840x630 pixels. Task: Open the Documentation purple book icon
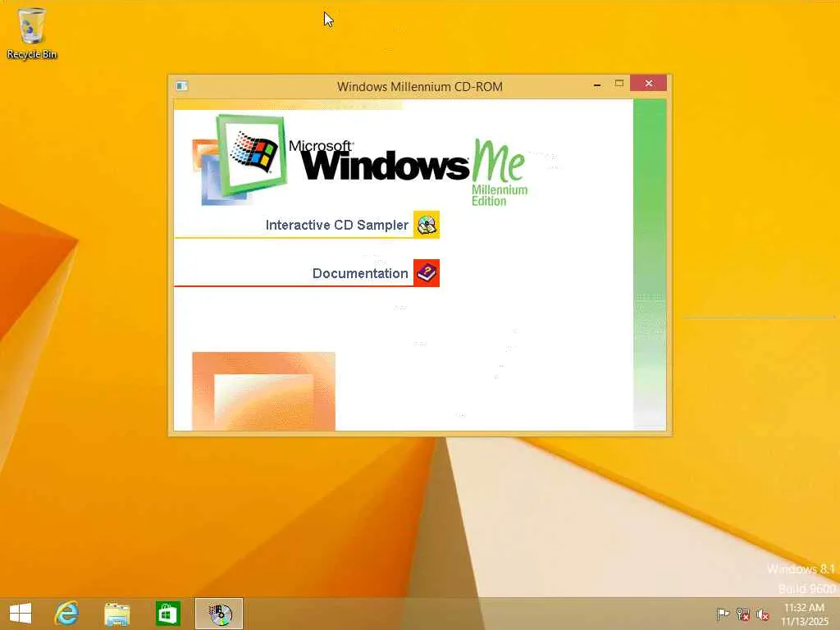(427, 273)
